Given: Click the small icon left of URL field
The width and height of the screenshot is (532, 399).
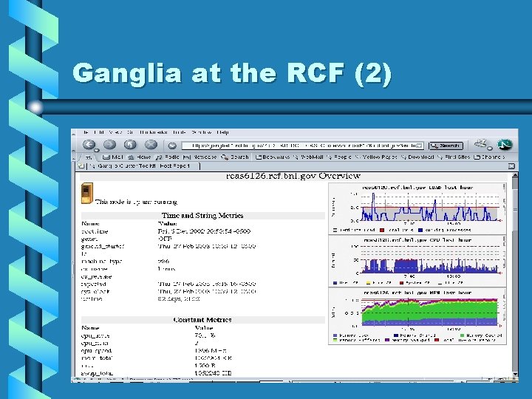Looking at the screenshot, I should [x=172, y=146].
